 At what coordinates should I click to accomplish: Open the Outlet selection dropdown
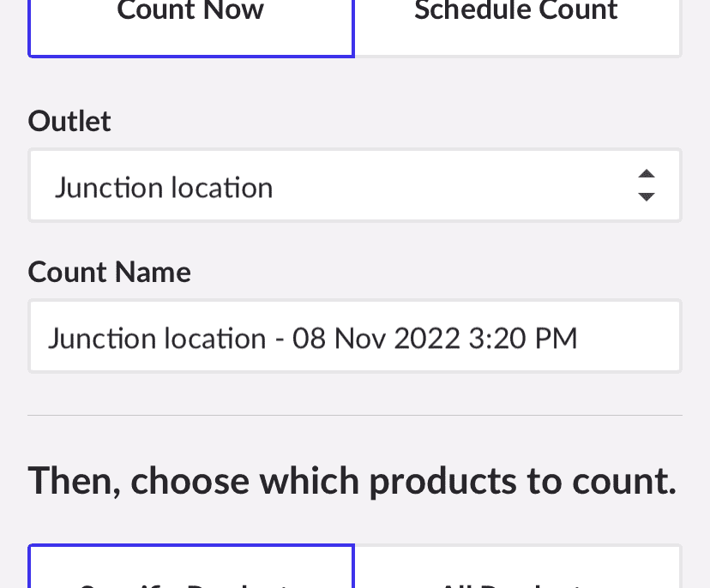point(355,185)
